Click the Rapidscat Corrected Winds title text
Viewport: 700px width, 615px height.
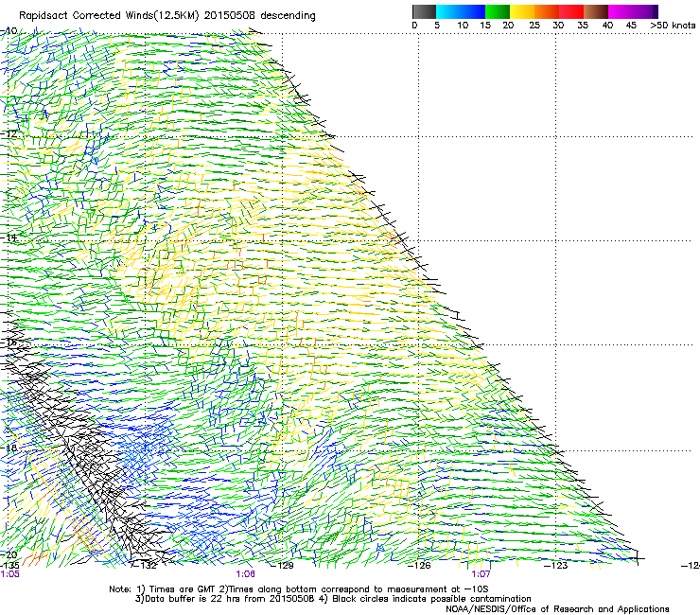click(x=167, y=15)
